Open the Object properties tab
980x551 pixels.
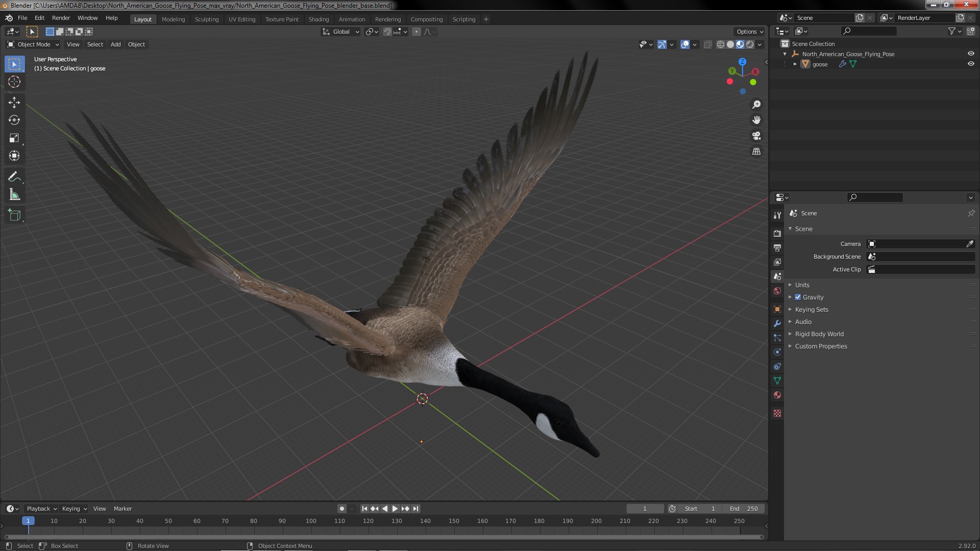[777, 309]
